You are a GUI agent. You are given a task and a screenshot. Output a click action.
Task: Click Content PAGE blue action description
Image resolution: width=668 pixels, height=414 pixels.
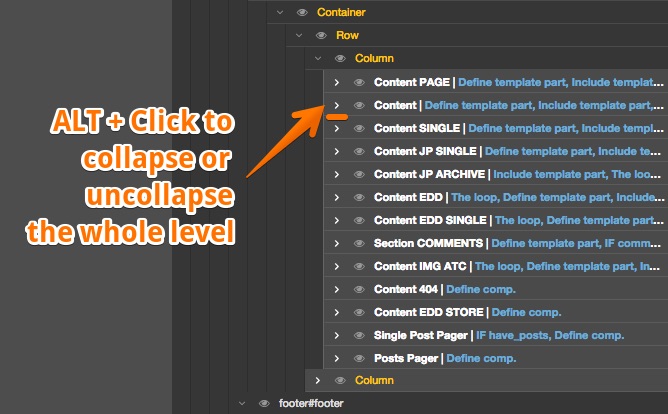(x=561, y=82)
